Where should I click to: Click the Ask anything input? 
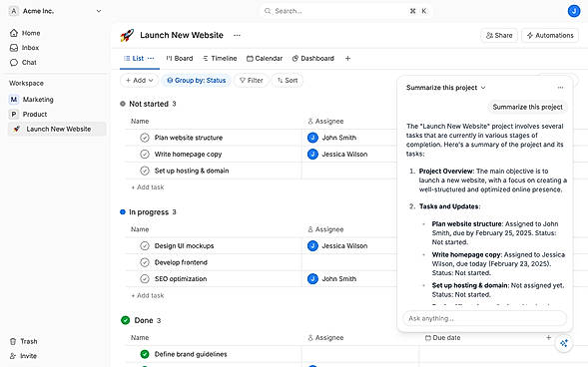click(484, 318)
